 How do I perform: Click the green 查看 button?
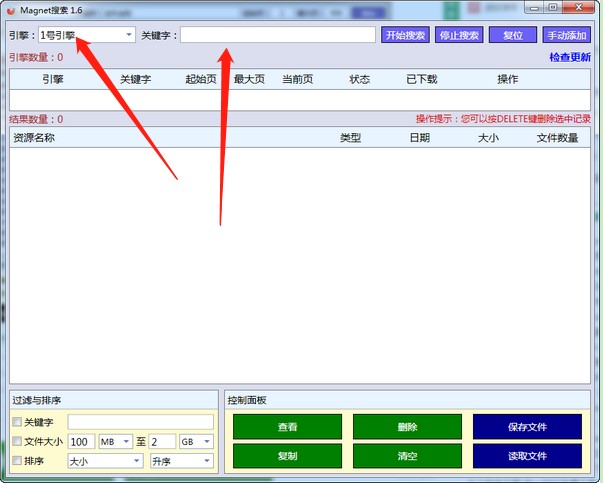coord(287,427)
